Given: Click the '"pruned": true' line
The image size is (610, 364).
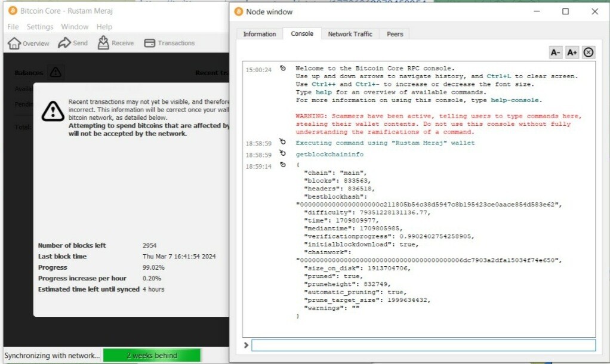Looking at the screenshot, I should point(334,276).
